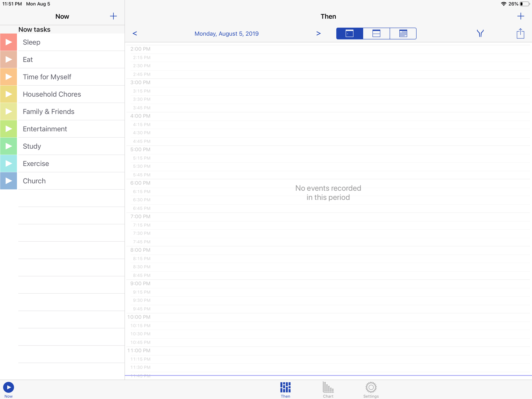
Task: Open the Now tab at bottom
Action: (9, 390)
